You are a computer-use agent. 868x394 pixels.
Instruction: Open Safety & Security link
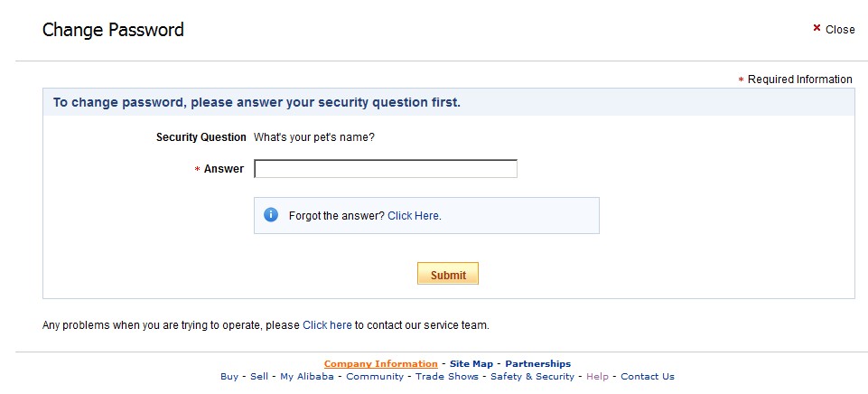(533, 377)
